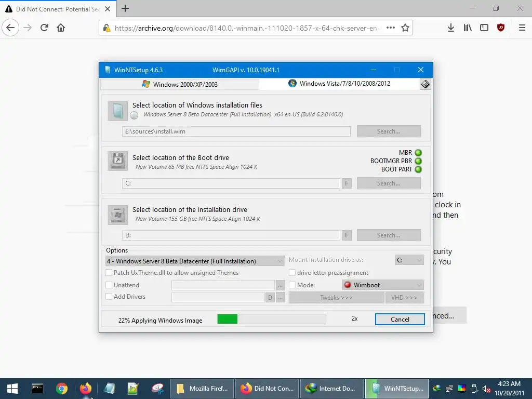The width and height of the screenshot is (532, 399).
Task: Cancel the Windows image application
Action: tap(400, 320)
